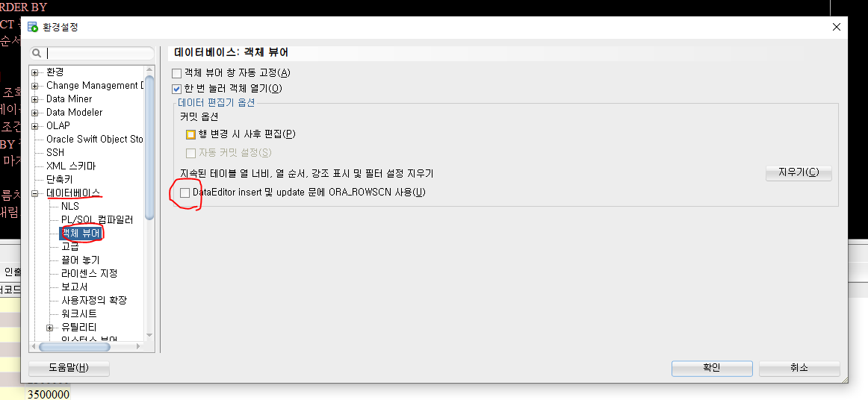
Task: Expand the 유틸리티 tree node
Action: tap(50, 328)
